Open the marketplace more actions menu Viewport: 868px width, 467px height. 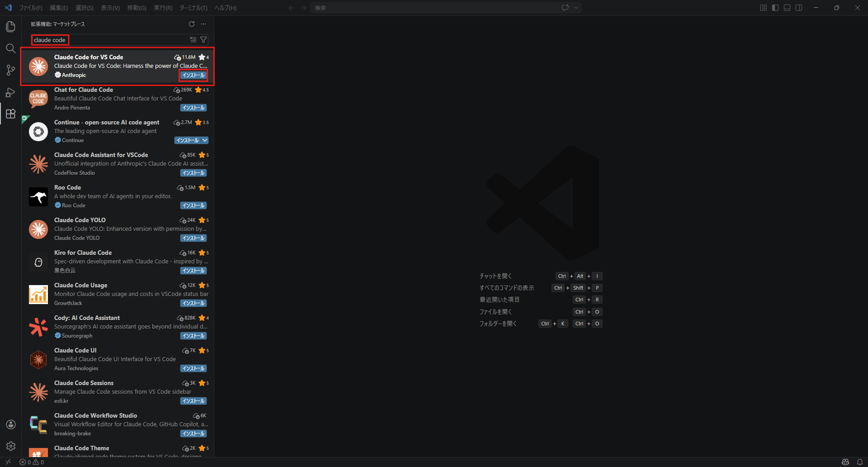[203, 24]
